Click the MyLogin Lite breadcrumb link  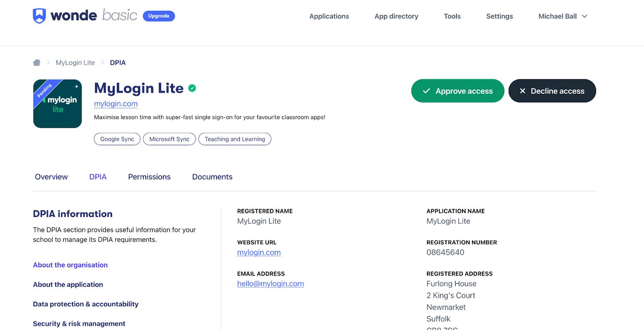coord(75,63)
